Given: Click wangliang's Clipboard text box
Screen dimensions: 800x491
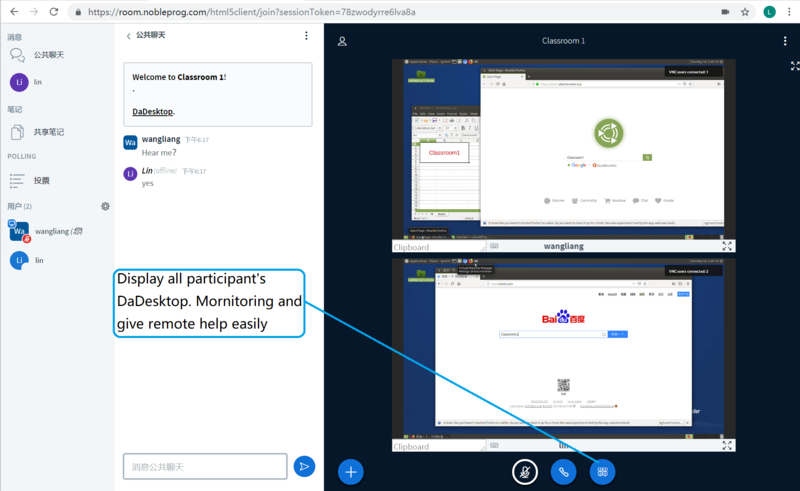Looking at the screenshot, I should [x=438, y=246].
